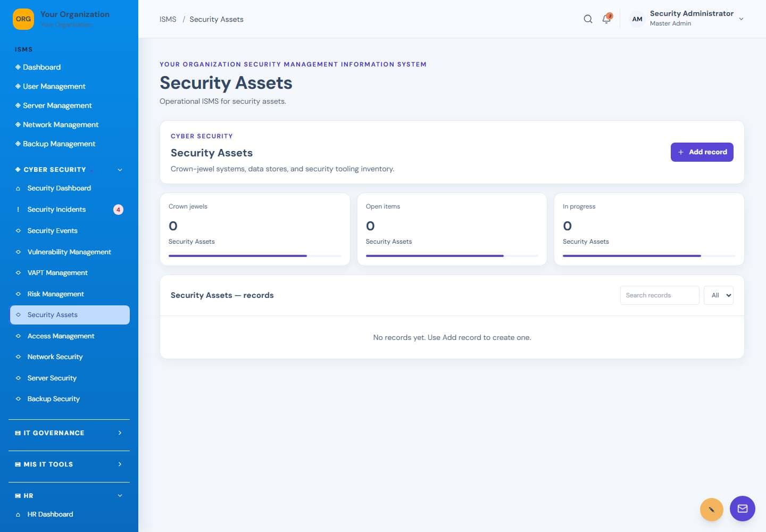Collapse the CYBER SECURITY section chevron
This screenshot has height=532, width=766.
point(120,170)
